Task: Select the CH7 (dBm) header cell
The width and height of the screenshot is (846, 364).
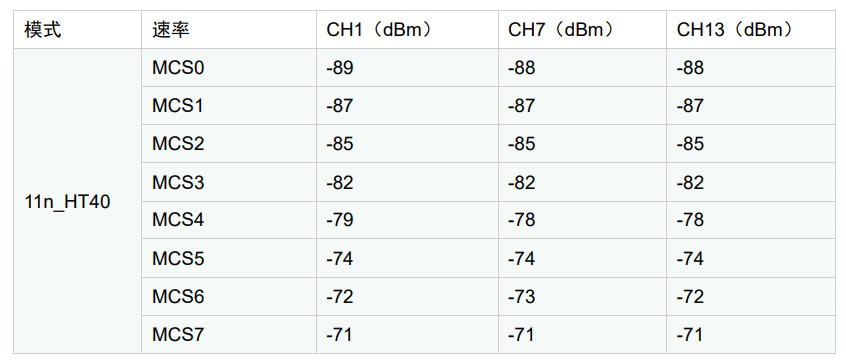Action: point(582,30)
